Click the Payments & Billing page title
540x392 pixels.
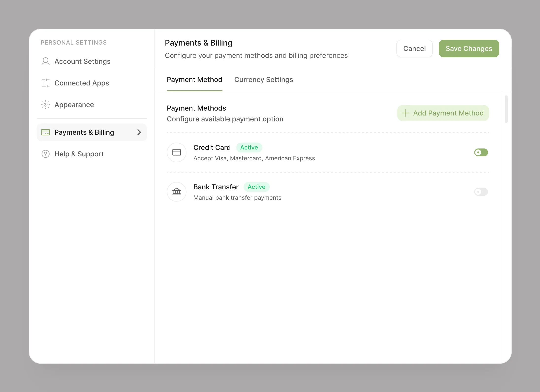(199, 43)
